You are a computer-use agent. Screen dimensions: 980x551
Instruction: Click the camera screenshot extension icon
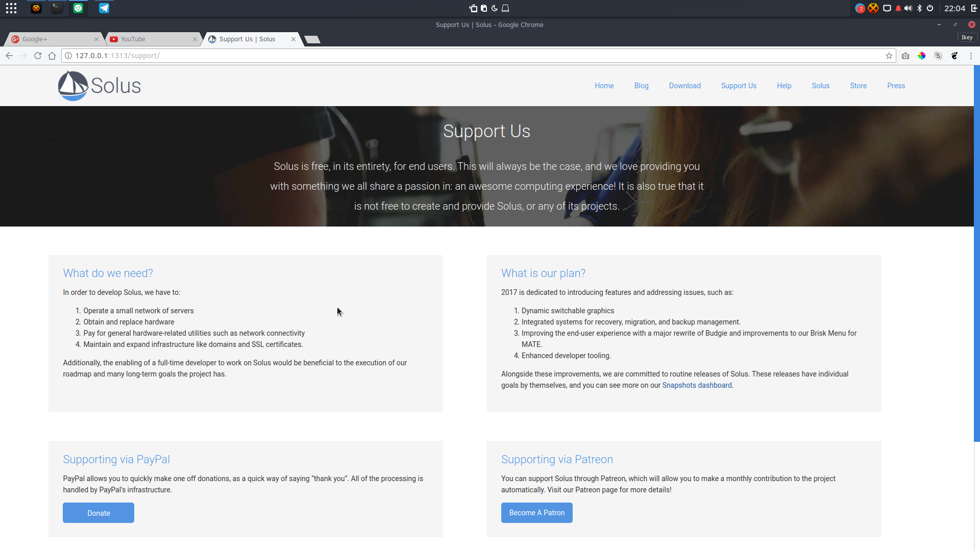[x=905, y=56]
